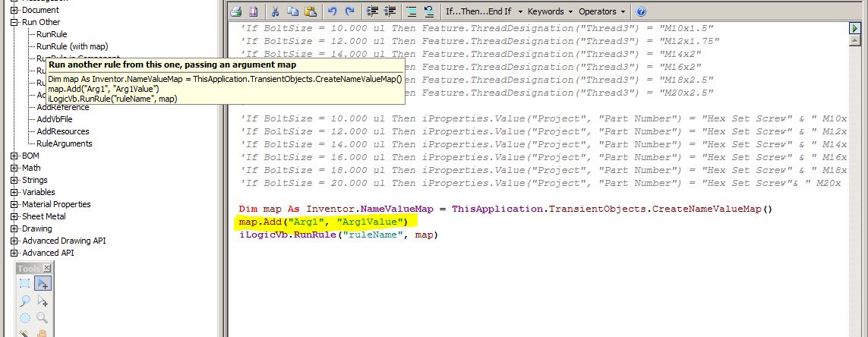Expand the Document snippets node
This screenshot has height=337, width=868.
tap(14, 10)
